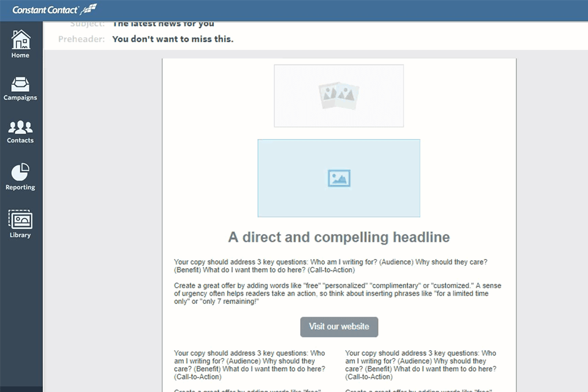This screenshot has height=392, width=588.
Task: Open the Campaigns section
Action: coord(20,87)
